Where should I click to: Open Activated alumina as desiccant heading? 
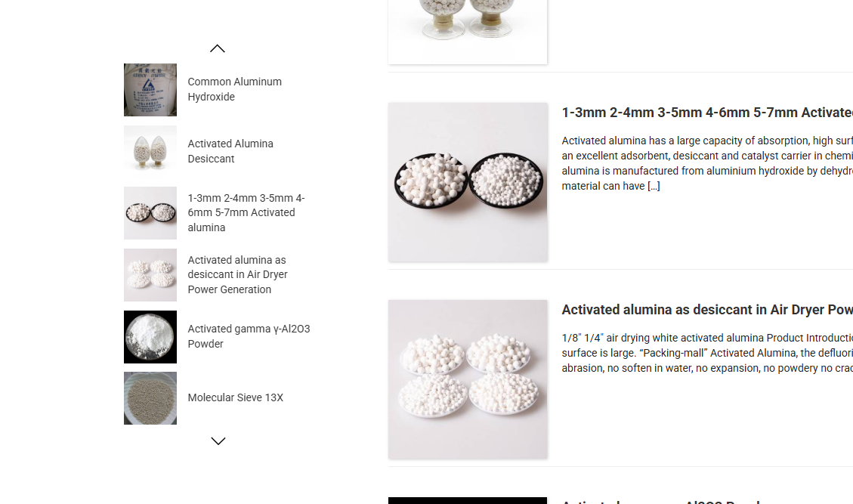tap(707, 310)
